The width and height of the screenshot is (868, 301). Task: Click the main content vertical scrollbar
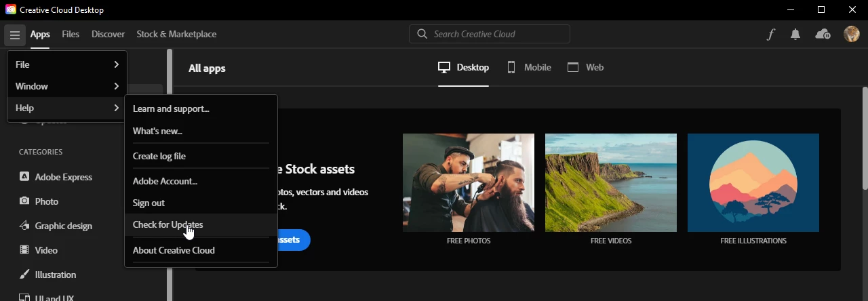pos(865,139)
